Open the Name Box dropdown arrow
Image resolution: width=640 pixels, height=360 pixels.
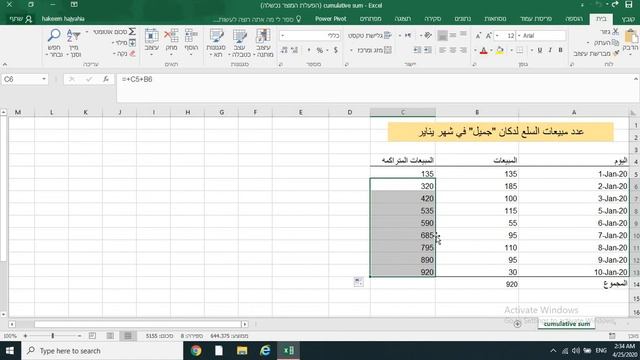(x=44, y=79)
